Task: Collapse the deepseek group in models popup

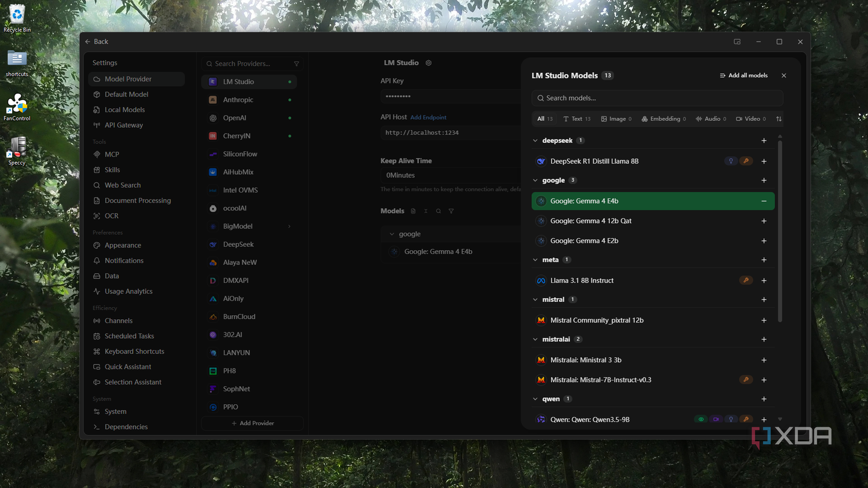Action: point(535,141)
